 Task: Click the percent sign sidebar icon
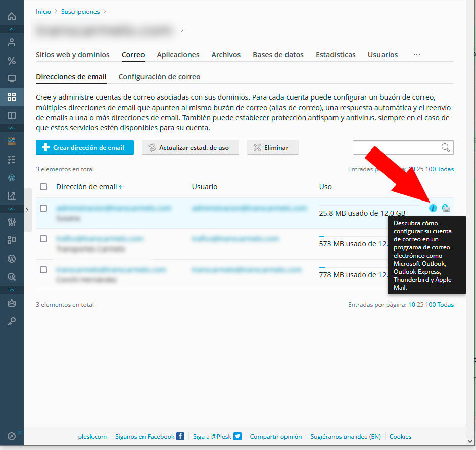12,61
